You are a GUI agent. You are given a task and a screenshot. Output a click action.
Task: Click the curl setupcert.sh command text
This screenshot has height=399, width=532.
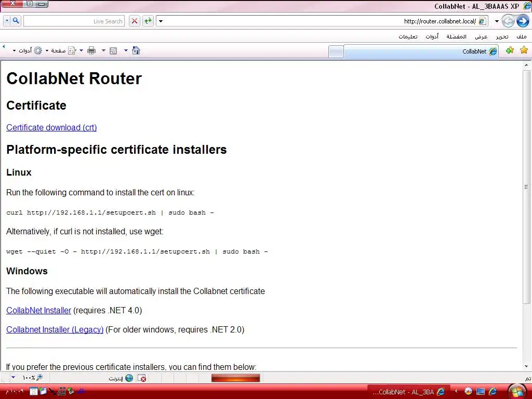(x=110, y=212)
